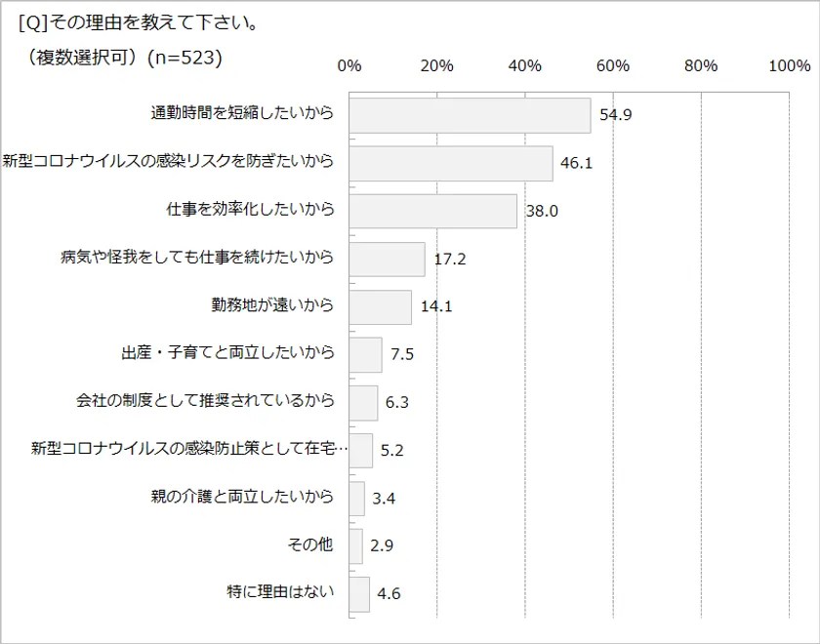Click the 100% axis label
The height and width of the screenshot is (644, 820).
(x=789, y=65)
